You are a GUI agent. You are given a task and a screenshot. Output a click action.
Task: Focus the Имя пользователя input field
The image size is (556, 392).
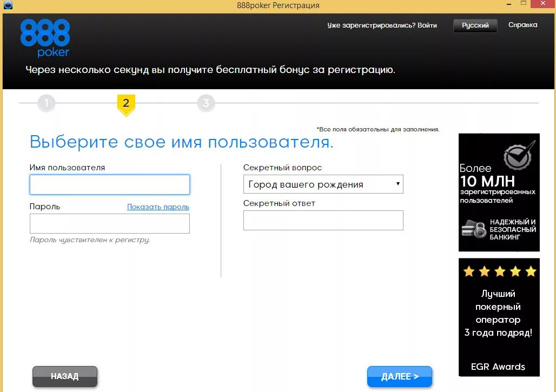(x=110, y=184)
